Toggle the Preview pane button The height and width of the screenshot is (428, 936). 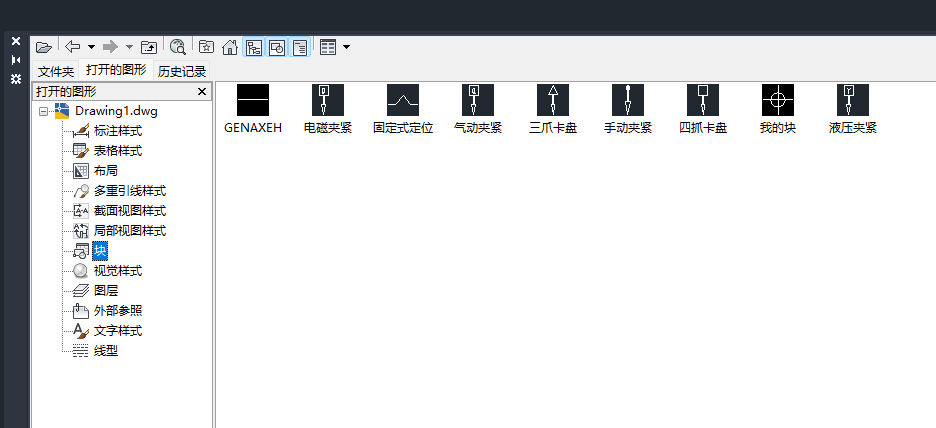277,47
